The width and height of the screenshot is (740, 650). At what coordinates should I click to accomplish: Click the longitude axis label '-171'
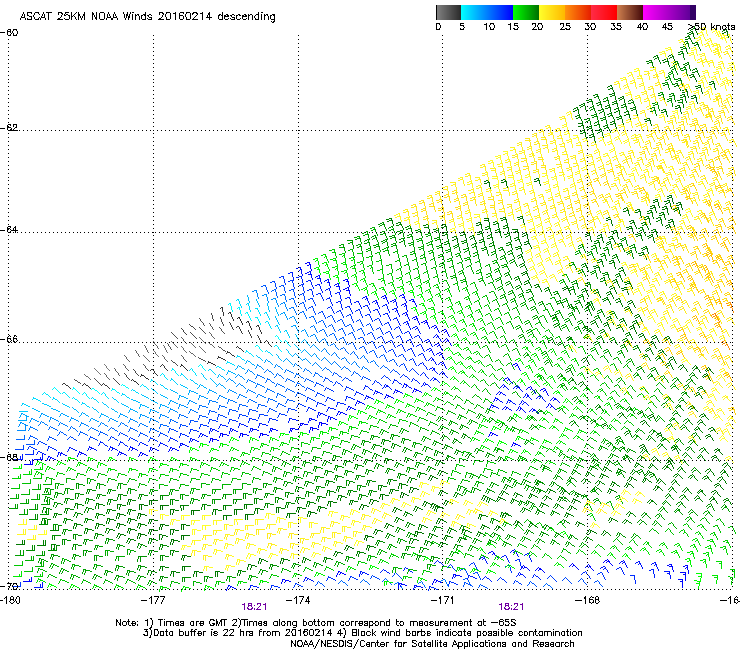[x=442, y=600]
